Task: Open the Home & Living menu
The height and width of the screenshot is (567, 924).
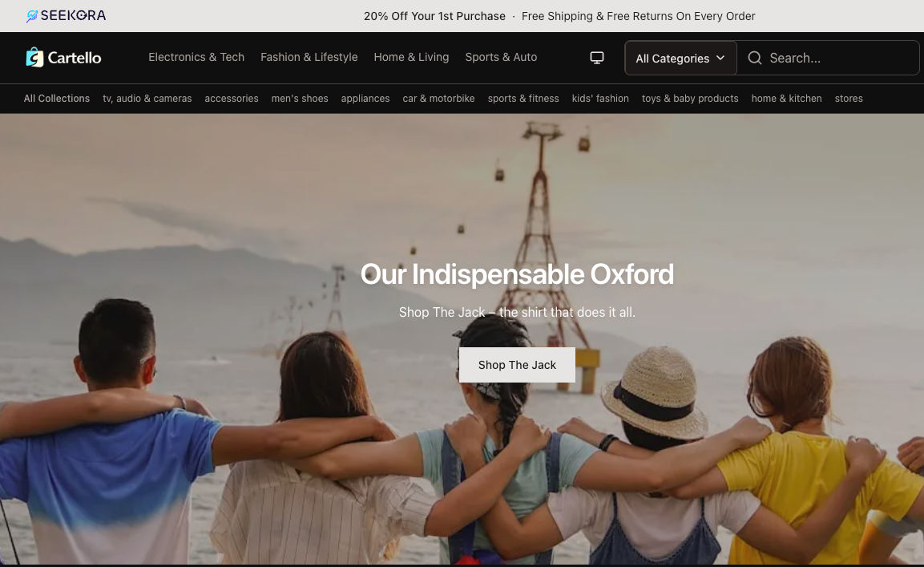Action: point(411,57)
